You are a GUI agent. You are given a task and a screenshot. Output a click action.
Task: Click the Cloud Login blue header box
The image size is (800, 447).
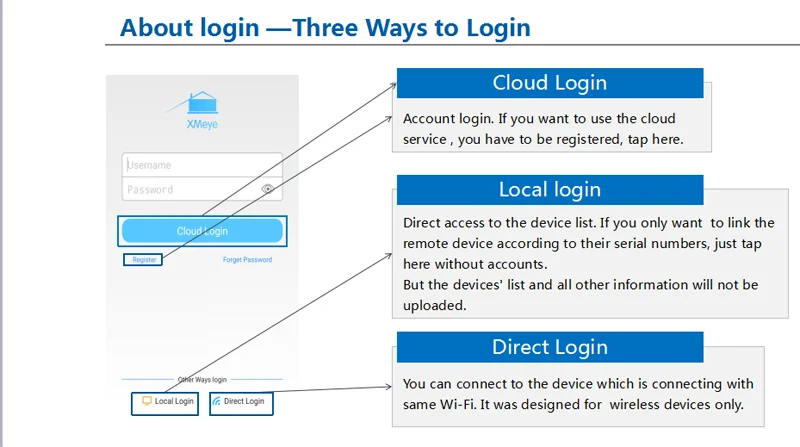tap(550, 83)
